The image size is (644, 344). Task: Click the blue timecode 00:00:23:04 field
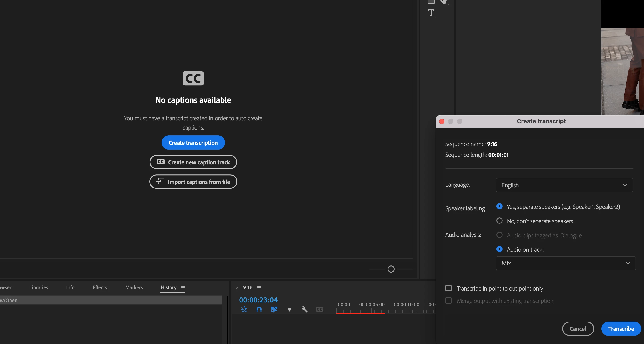tap(258, 300)
